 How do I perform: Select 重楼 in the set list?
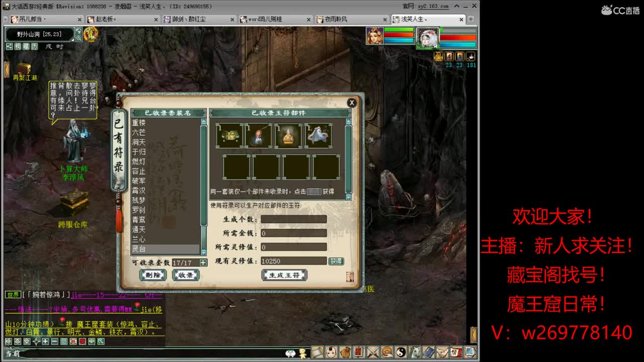[x=166, y=123]
